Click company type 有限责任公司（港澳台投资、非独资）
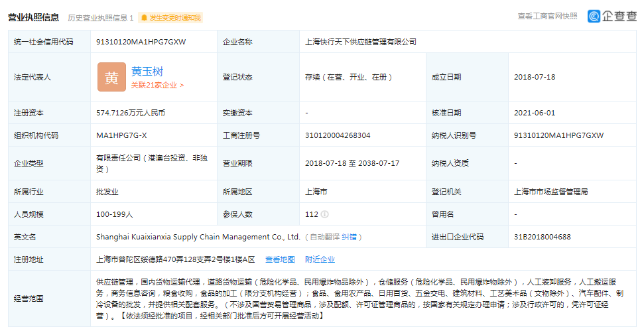Viewport: 644px width, 329px height. tap(152, 163)
